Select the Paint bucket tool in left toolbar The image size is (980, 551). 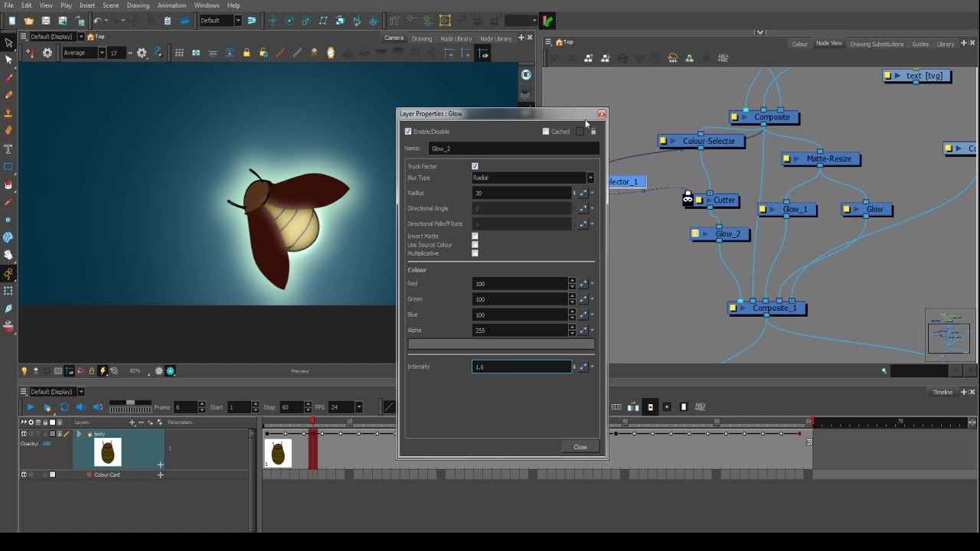click(x=8, y=184)
